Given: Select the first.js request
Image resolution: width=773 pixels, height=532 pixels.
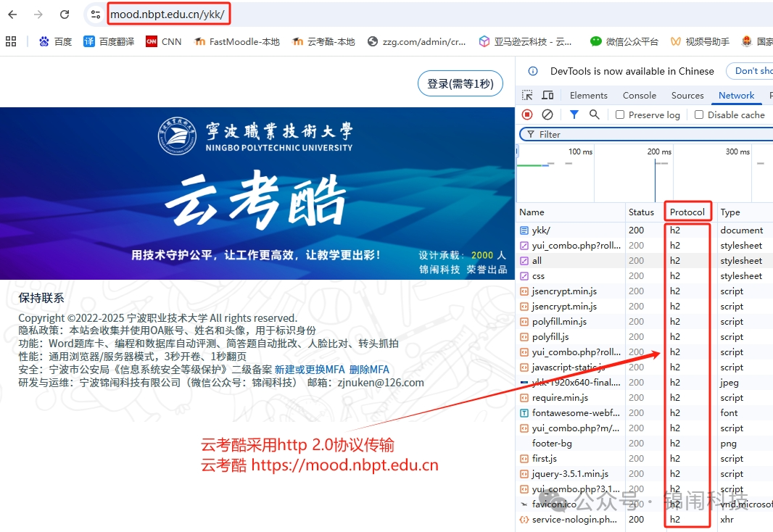Looking at the screenshot, I should pos(645,459).
